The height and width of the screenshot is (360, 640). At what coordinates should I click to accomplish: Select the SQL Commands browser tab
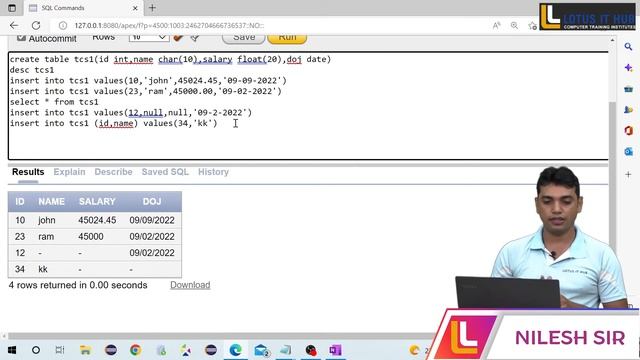coord(83,8)
